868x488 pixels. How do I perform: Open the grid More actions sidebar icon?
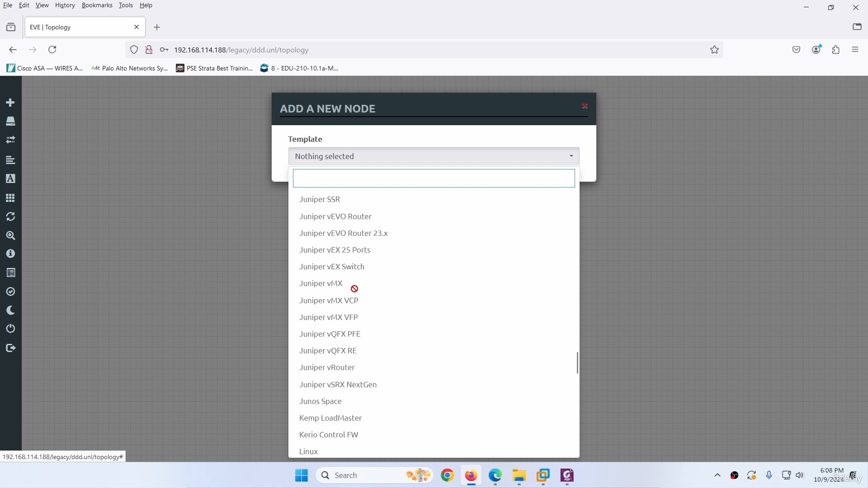tap(10, 198)
